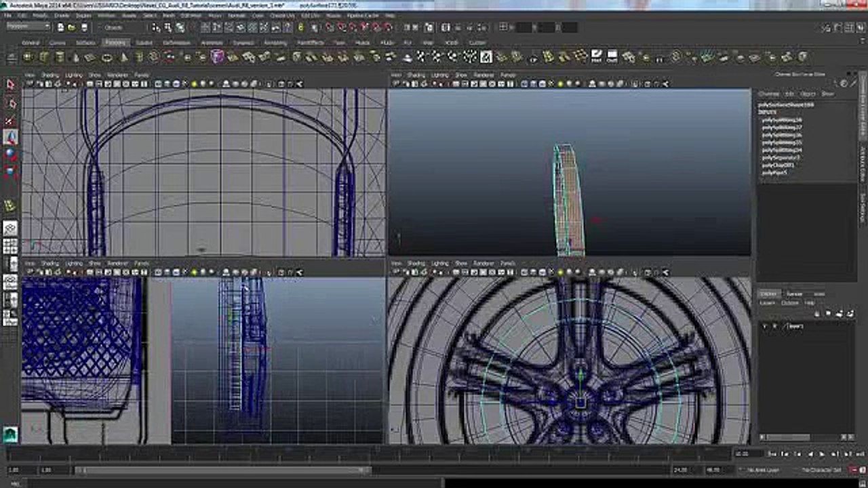868x488 pixels.
Task: Toggle the yellow light icon in top-left viewport toolbar
Action: tap(194, 84)
